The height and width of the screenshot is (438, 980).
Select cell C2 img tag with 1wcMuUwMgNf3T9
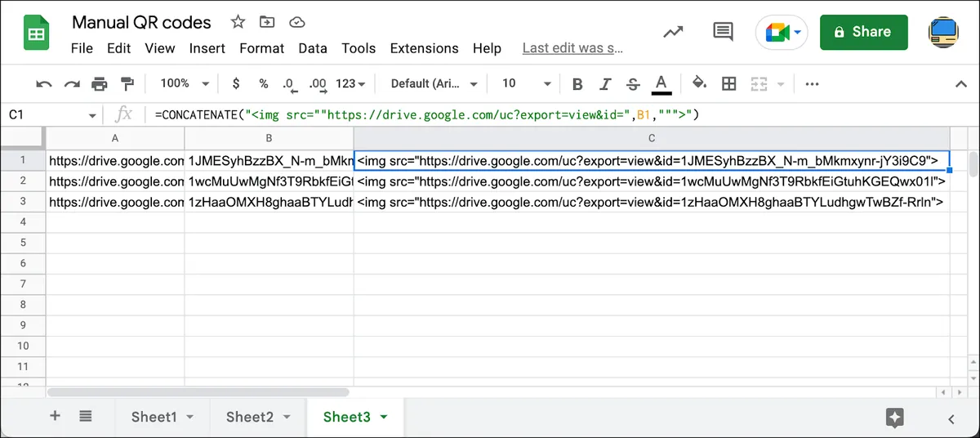click(x=652, y=181)
